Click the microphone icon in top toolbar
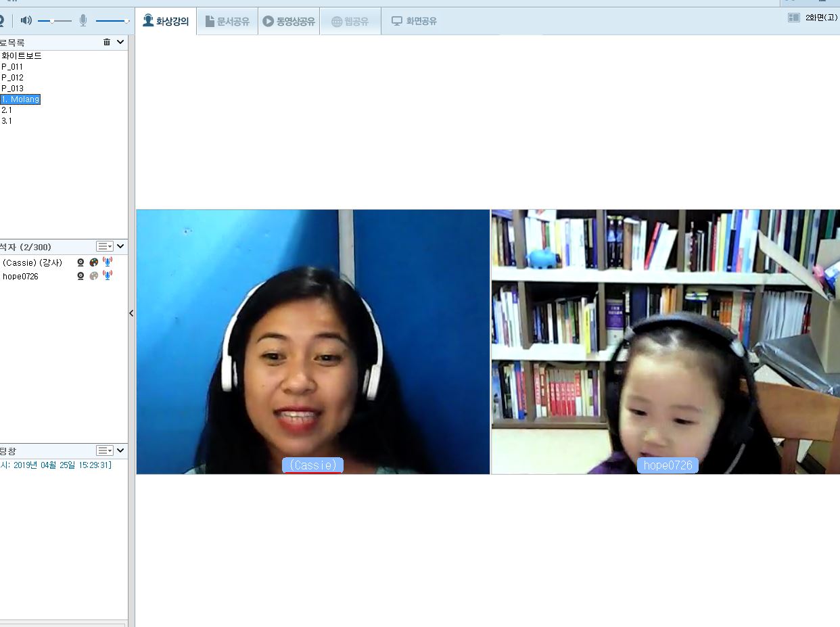 [83, 21]
